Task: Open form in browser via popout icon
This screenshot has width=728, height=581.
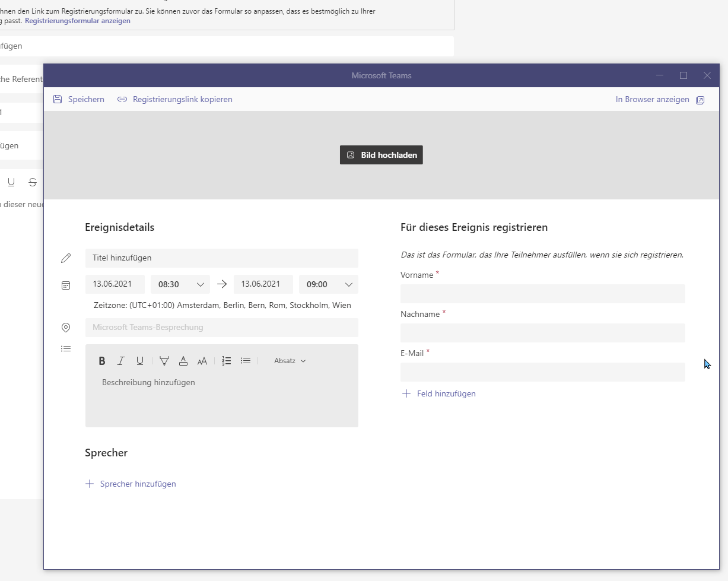Action: click(x=700, y=100)
